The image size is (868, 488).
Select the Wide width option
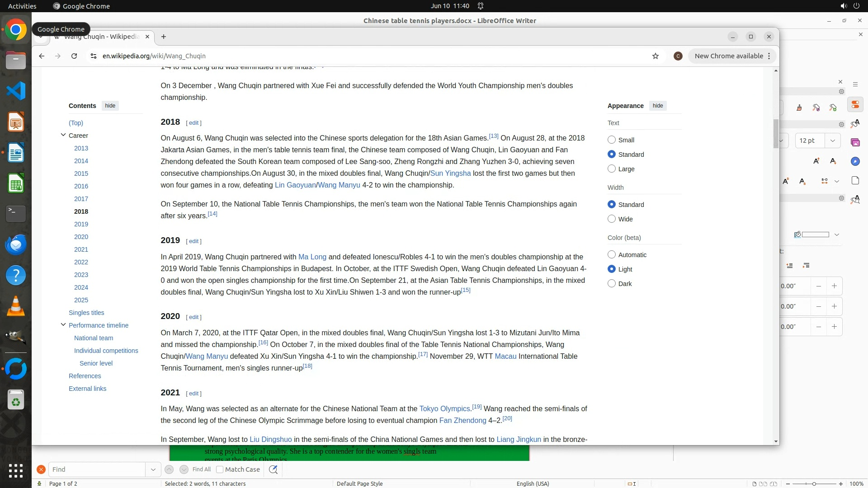(x=612, y=219)
